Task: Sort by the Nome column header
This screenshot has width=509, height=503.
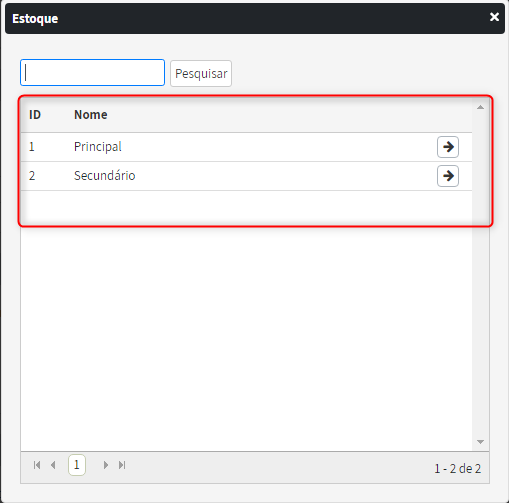Action: click(x=91, y=115)
